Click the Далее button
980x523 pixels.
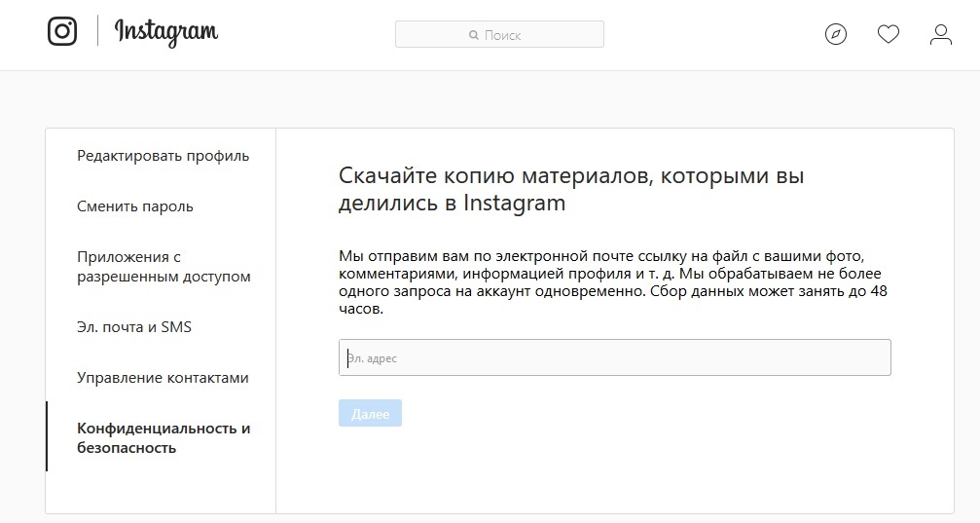tap(370, 414)
